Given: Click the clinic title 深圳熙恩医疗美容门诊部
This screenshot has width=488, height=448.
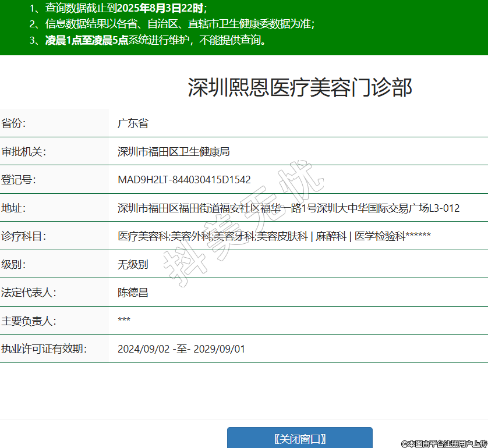Looking at the screenshot, I should 299,88.
